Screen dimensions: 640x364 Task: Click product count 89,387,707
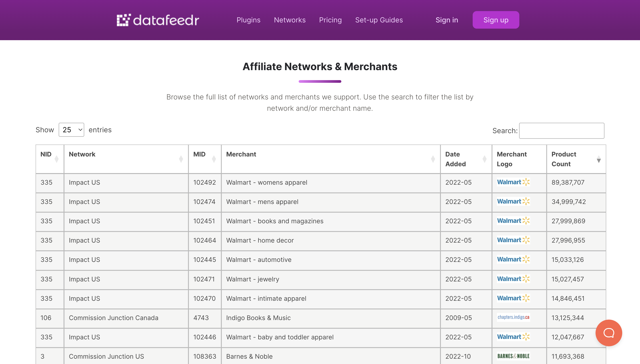[x=568, y=182]
